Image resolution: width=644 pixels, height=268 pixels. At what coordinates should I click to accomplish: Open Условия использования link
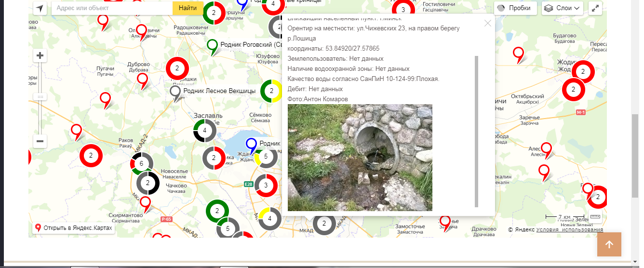click(x=569, y=230)
